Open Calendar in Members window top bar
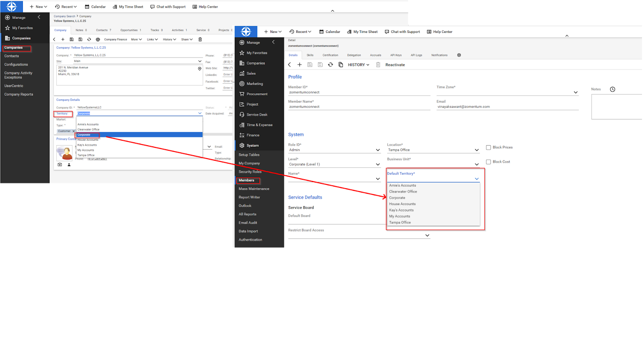Viewport: 644px width, 349px height. (330, 32)
